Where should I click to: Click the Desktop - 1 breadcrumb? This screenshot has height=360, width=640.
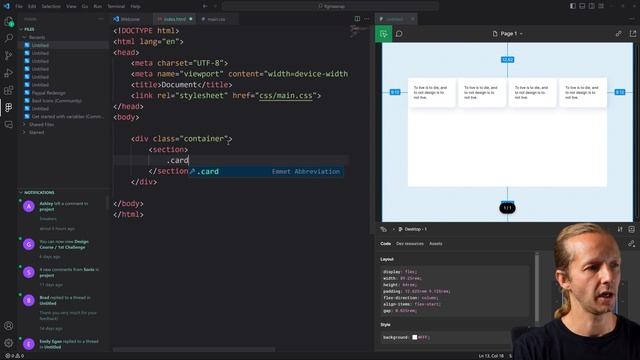413,229
